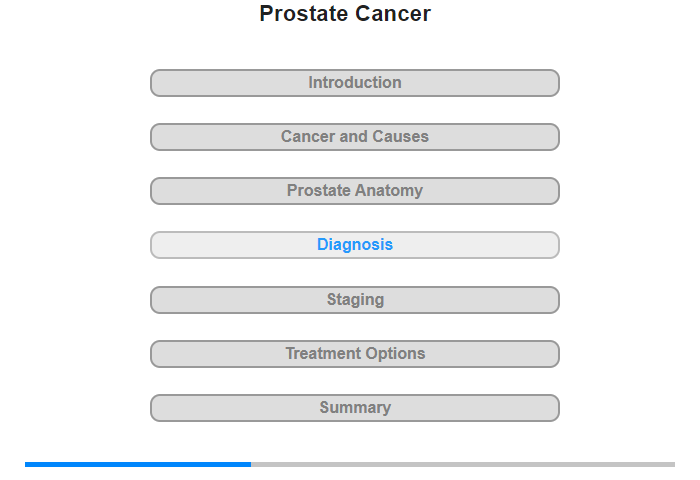Select the highlighted Diagnosis section
The width and height of the screenshot is (700, 480).
355,245
